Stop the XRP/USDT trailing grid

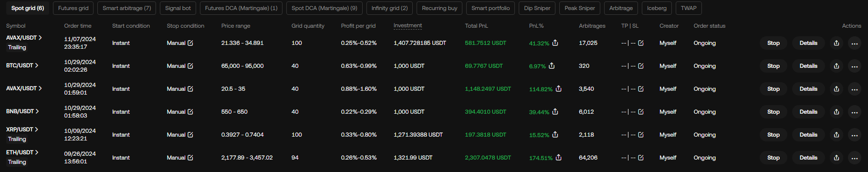774,135
